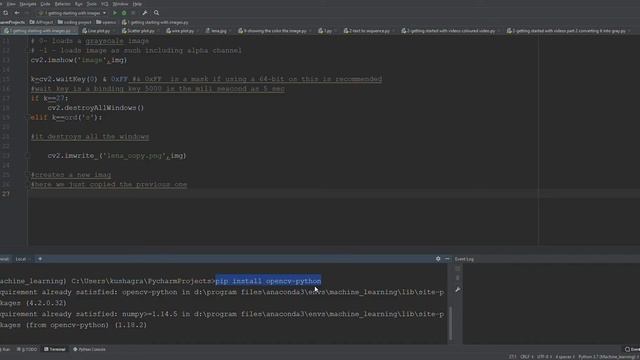Viewport: 640px width, 360px height.
Task: Open the Code menu
Action: pyautogui.click(x=45, y=4)
